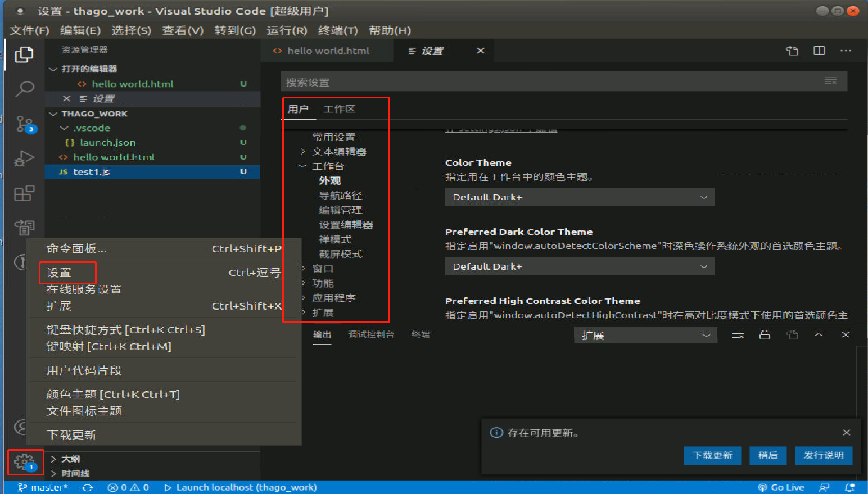Open the Explorer view in activity bar

pyautogui.click(x=24, y=55)
